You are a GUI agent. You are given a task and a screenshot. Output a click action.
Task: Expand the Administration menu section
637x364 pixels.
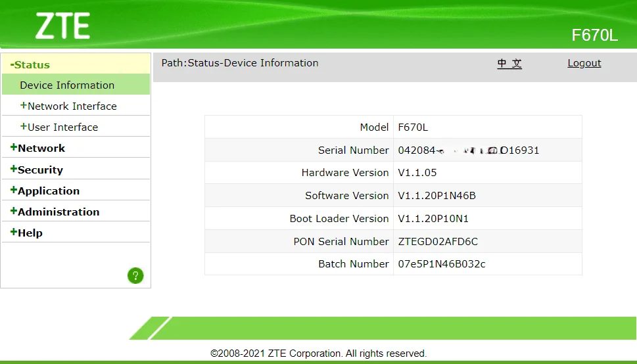(55, 212)
